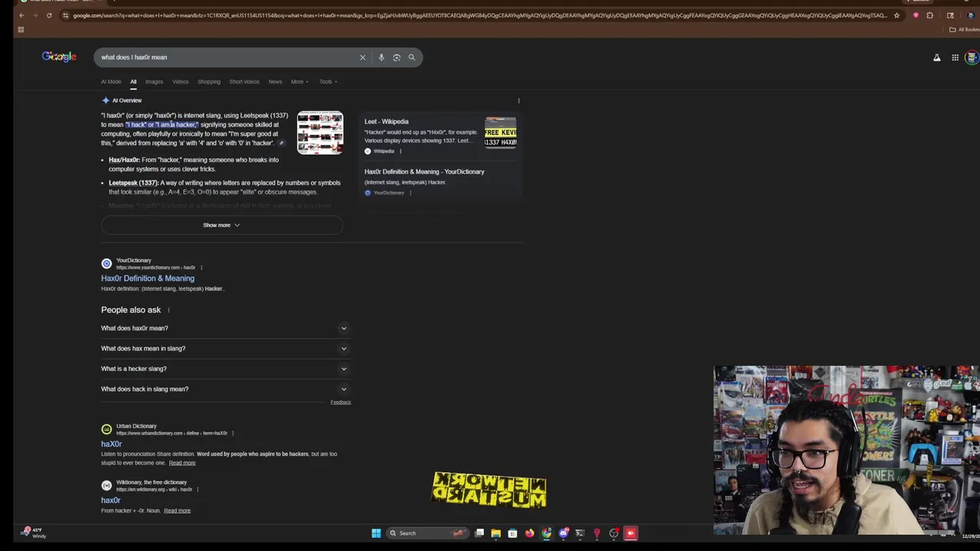
Task: Expand "What does hack in slang mean?"
Action: point(225,389)
